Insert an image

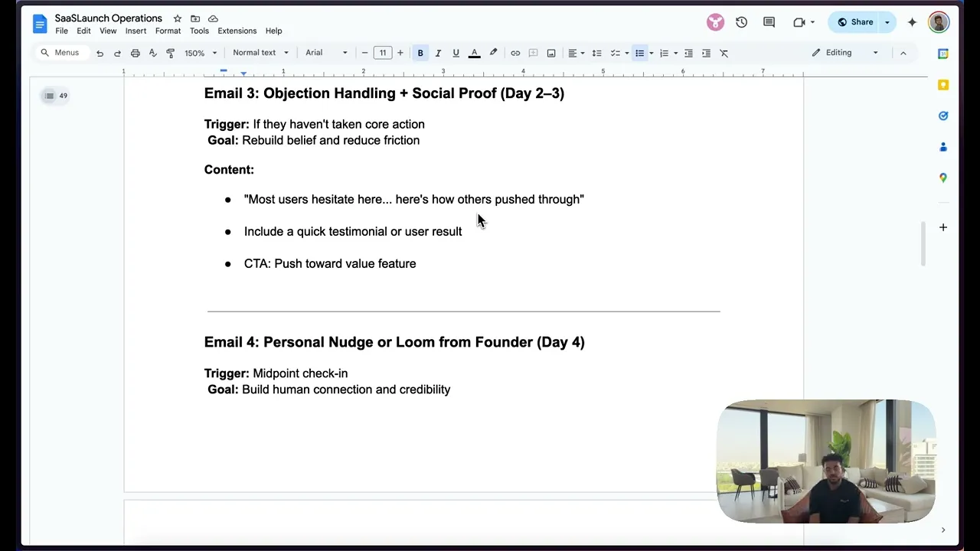tap(551, 53)
